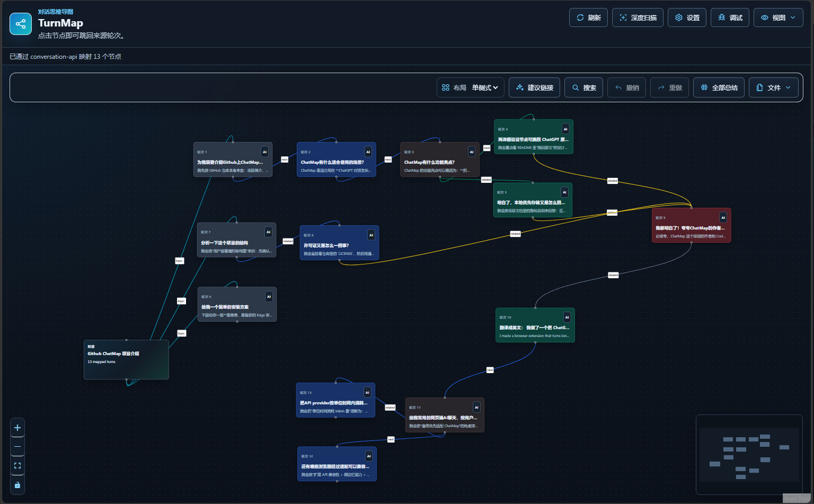Open 轮次 11 node 给我常用的网页端AI聊天

445,415
